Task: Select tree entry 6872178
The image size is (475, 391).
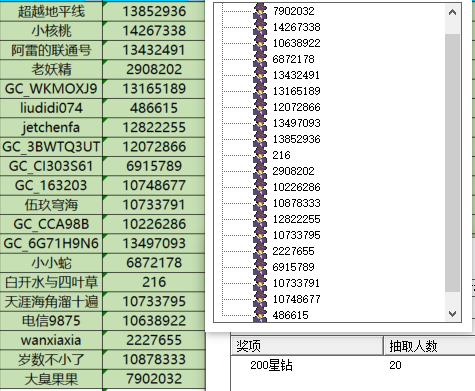Action: 293,59
